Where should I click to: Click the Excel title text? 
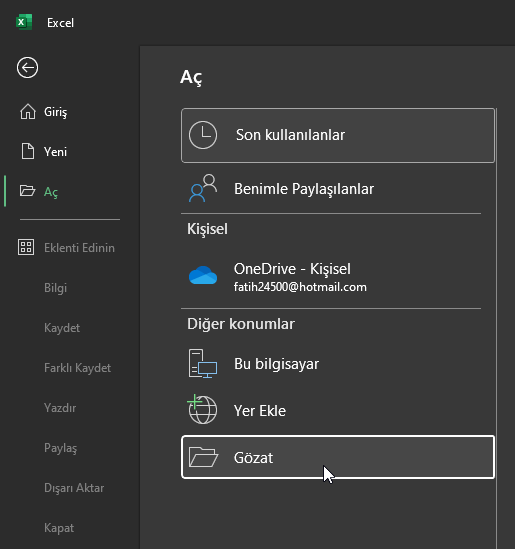[60, 23]
